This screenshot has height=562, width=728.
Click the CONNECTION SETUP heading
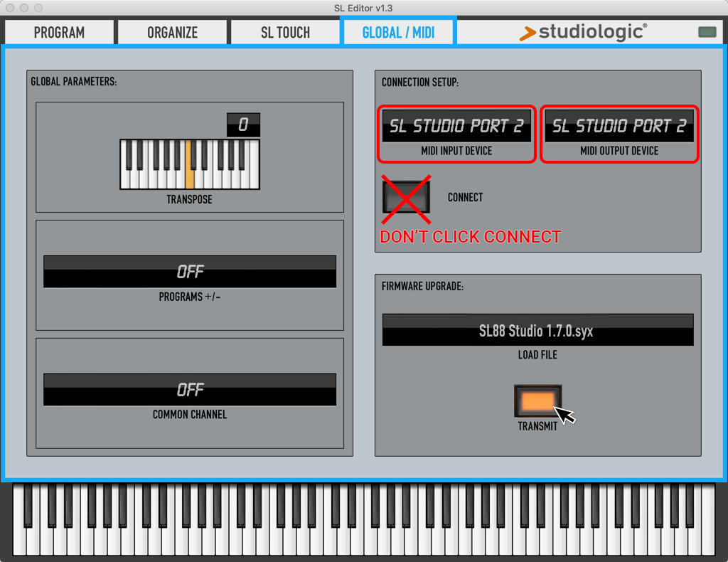tap(420, 83)
